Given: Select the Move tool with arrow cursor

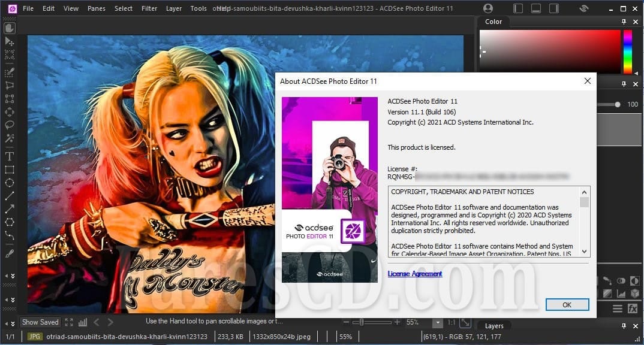Looking at the screenshot, I should [10, 42].
